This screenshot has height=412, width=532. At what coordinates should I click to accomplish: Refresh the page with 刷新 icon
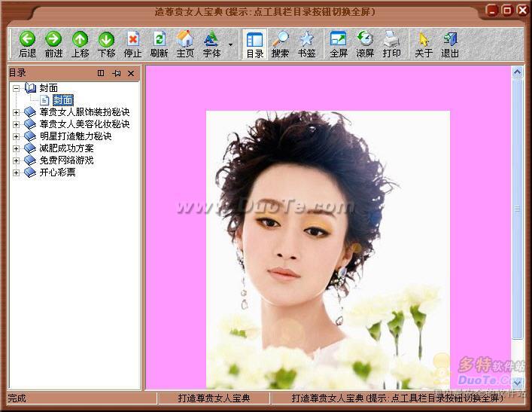coord(159,44)
